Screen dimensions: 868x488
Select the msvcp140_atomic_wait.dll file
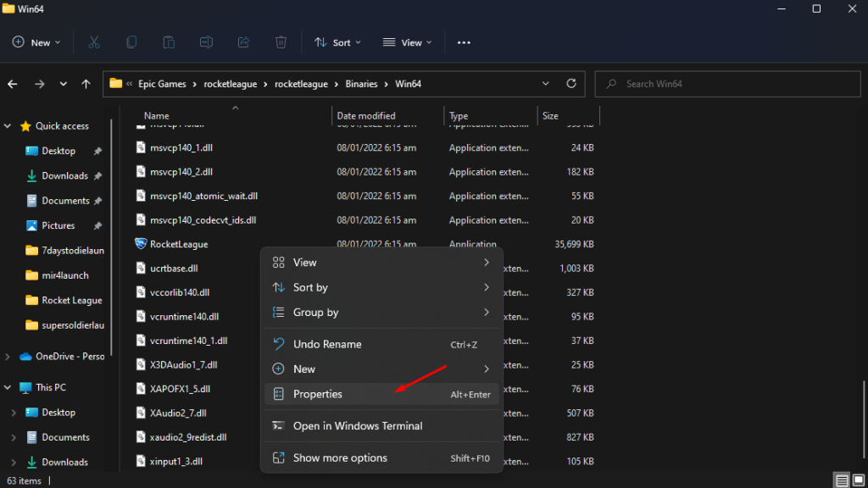point(203,196)
